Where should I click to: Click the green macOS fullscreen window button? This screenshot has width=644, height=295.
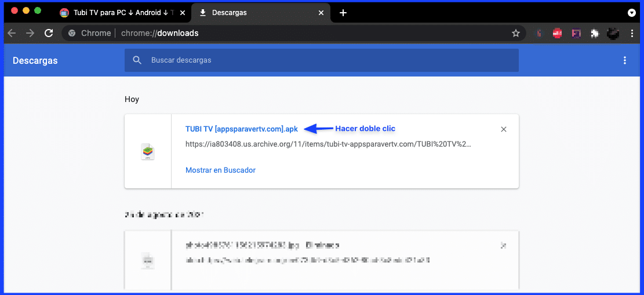[38, 10]
